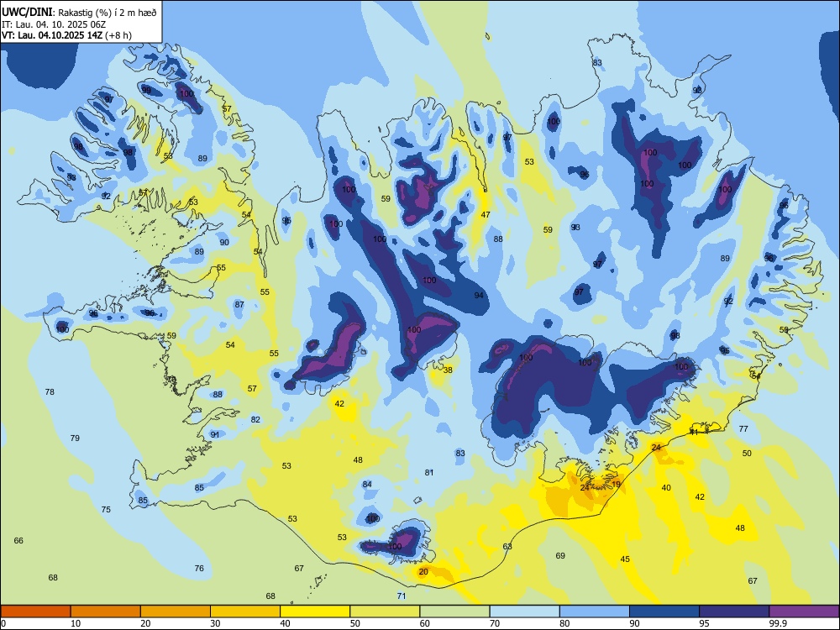Click the map value '38' in central highlands
This screenshot has width=840, height=630.
(x=448, y=370)
